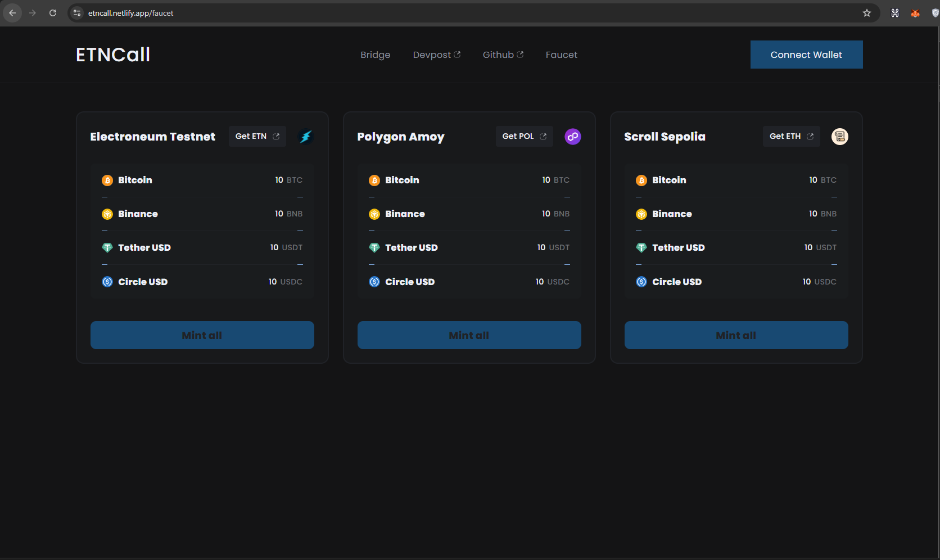
Task: Click the Bitcoin label under Polygon Amoy
Action: (x=402, y=180)
